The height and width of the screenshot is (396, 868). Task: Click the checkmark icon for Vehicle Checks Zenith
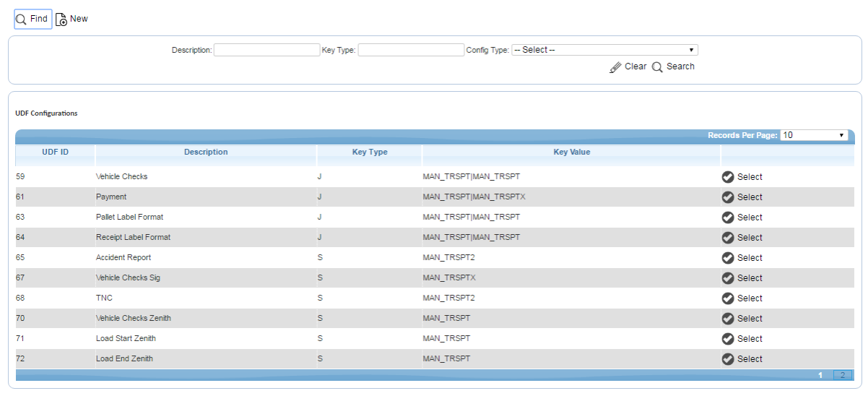(728, 319)
